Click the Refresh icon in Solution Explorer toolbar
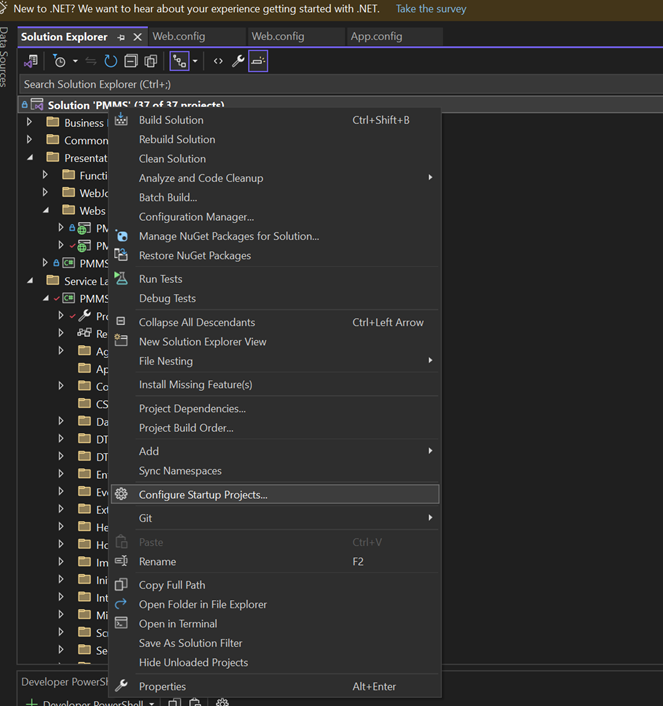The width and height of the screenshot is (663, 706). [x=111, y=61]
